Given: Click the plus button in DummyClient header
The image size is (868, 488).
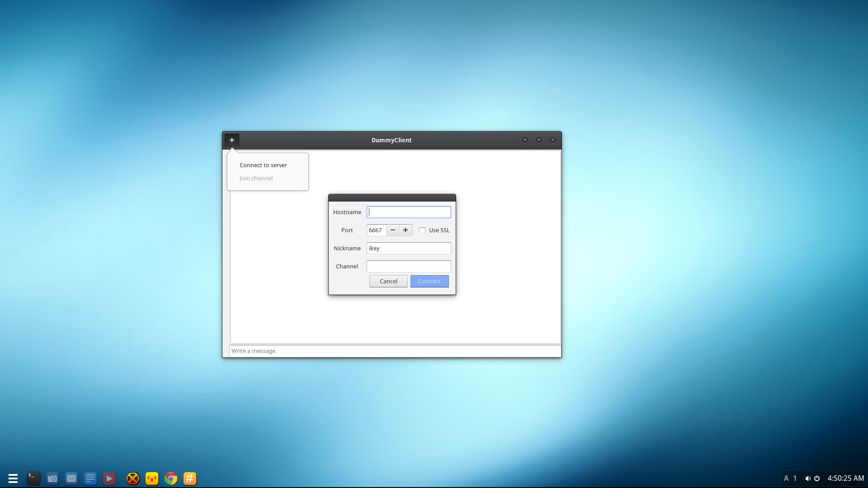Looking at the screenshot, I should pos(232,140).
